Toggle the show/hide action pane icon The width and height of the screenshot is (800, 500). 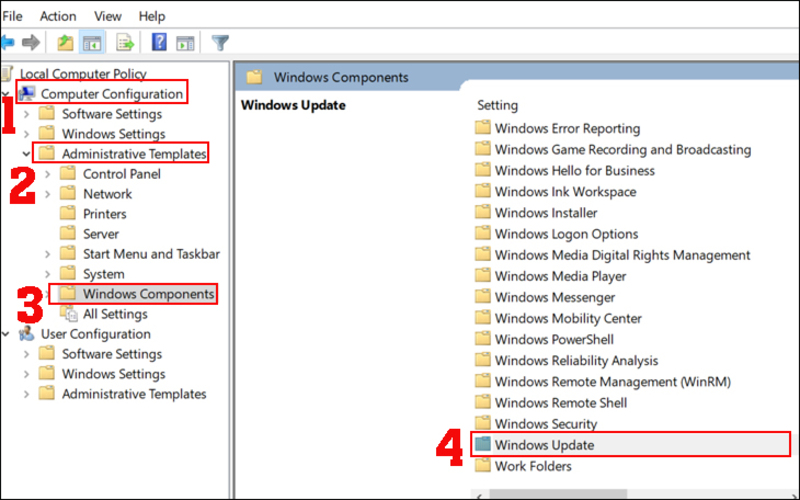click(185, 43)
